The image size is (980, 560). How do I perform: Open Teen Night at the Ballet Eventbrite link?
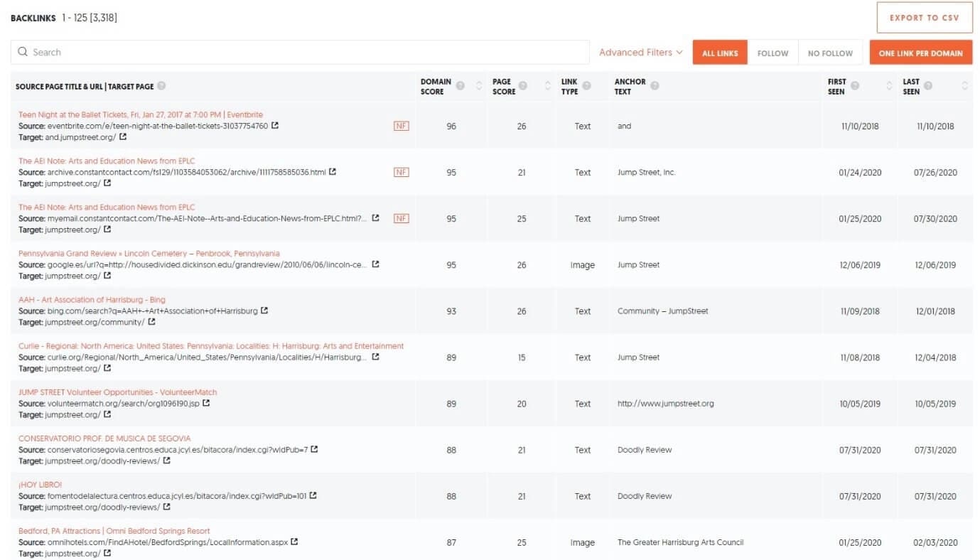tap(141, 114)
